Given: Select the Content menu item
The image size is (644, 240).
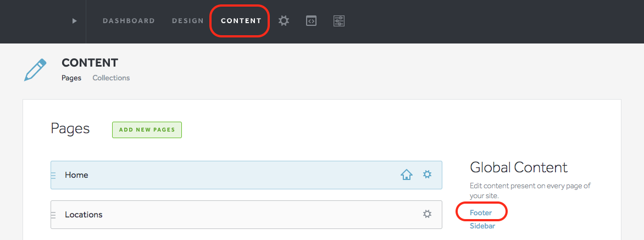Looking at the screenshot, I should [x=241, y=20].
